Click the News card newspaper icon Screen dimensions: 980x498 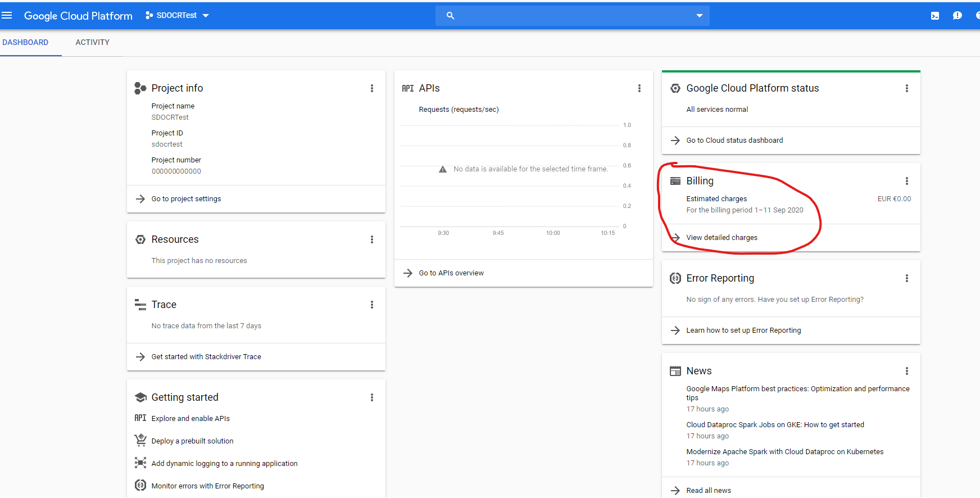coord(675,371)
